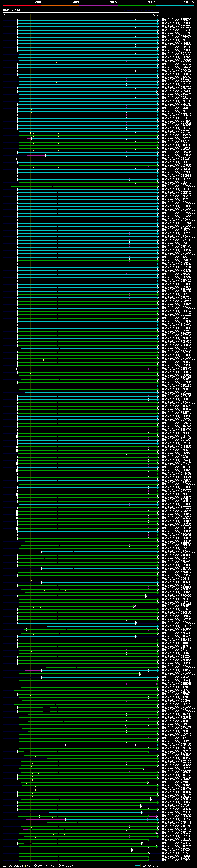Screen dimensions: 197x868
Task: Select the UniRef100_A8Q263 label
Action: tap(177, 819)
